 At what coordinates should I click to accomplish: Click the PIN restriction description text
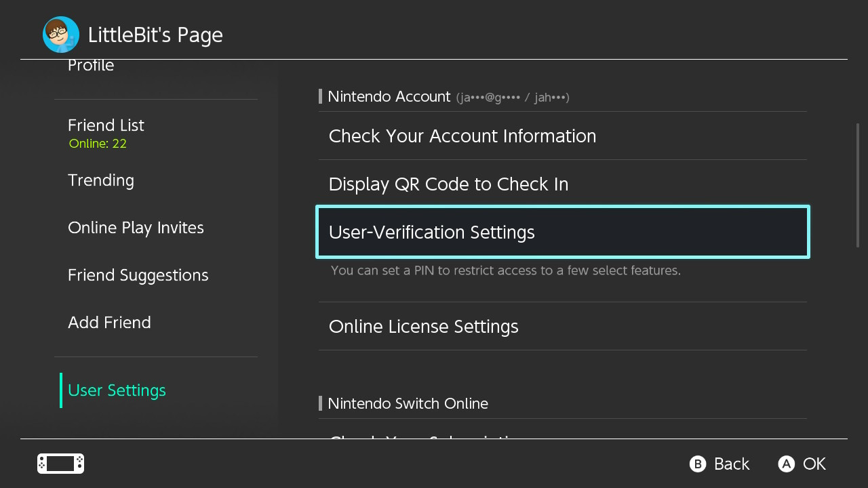(x=506, y=270)
